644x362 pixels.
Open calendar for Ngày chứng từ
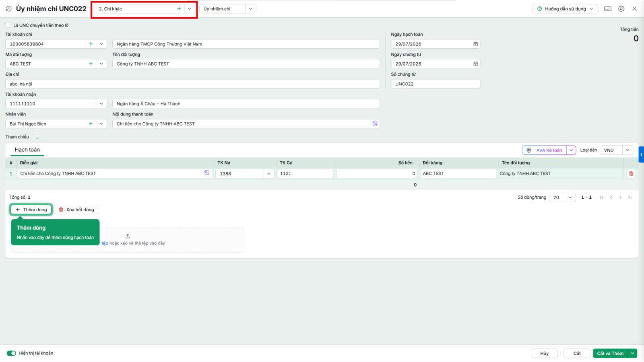click(475, 64)
